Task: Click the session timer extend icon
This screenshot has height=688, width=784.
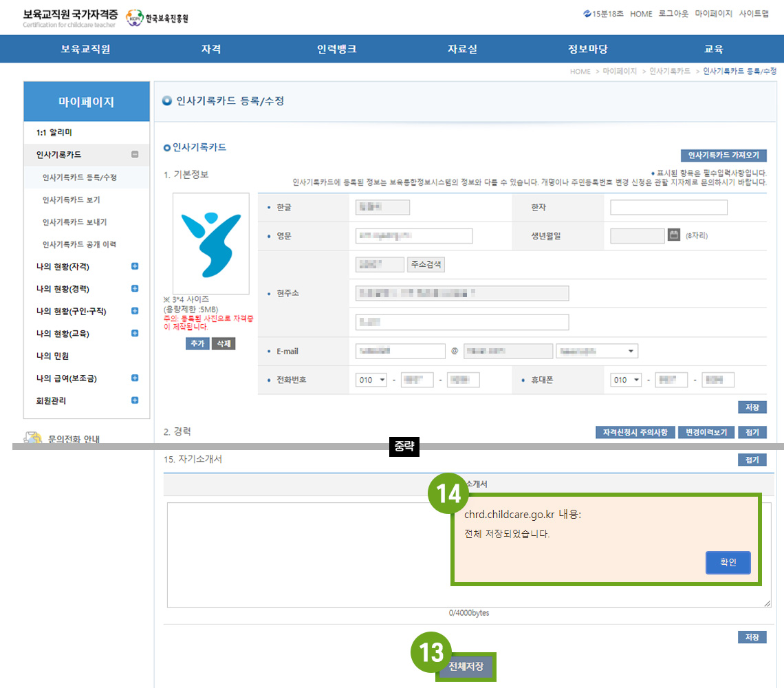Action: [x=587, y=14]
